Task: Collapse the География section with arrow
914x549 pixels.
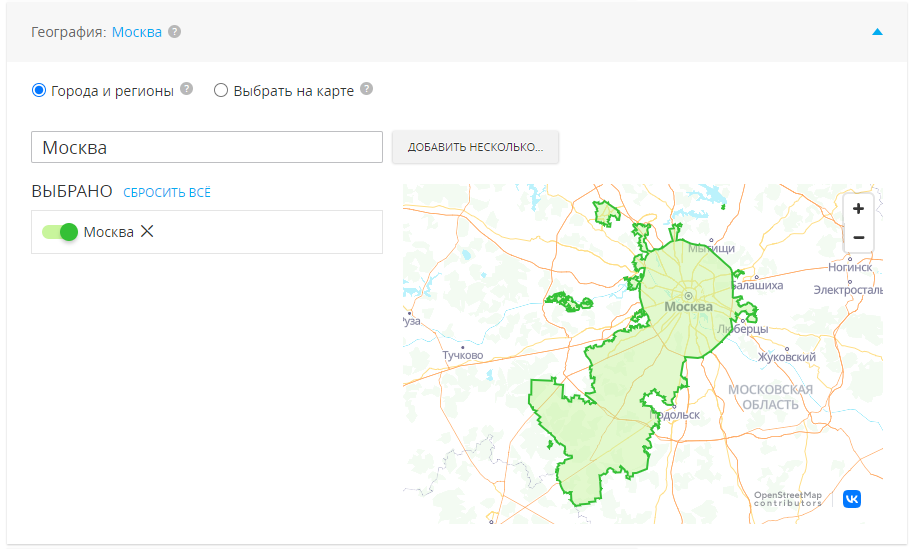Action: [877, 32]
